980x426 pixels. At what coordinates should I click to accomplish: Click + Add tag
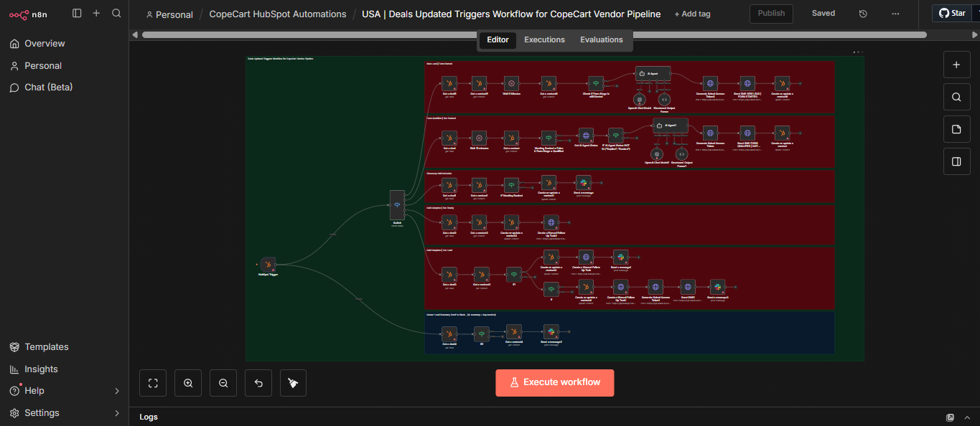[x=692, y=14]
